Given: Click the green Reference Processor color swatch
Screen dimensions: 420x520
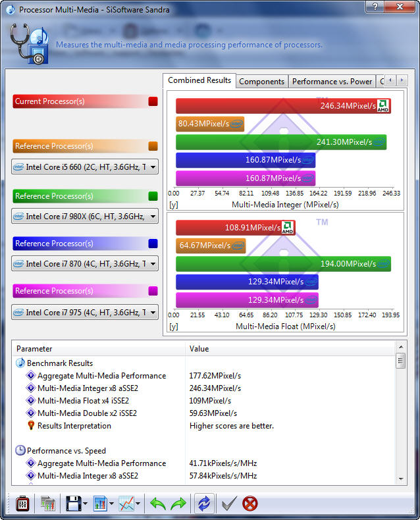Looking at the screenshot, I should [153, 196].
